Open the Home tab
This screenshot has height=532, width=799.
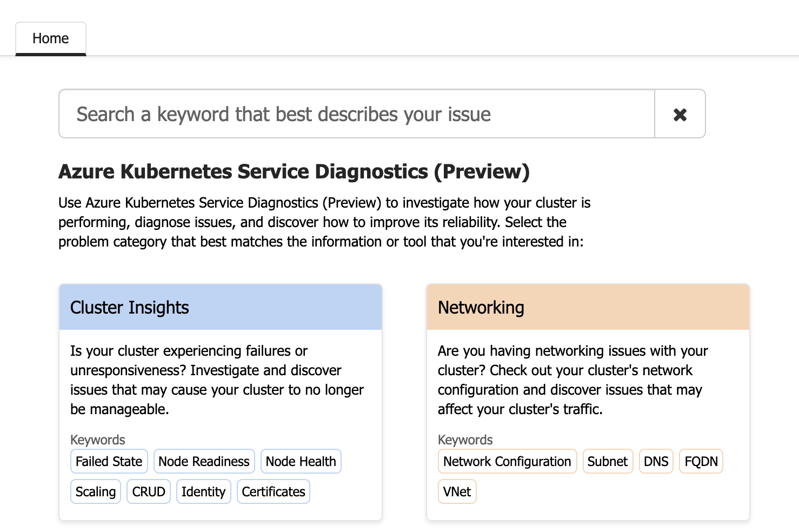pyautogui.click(x=51, y=38)
